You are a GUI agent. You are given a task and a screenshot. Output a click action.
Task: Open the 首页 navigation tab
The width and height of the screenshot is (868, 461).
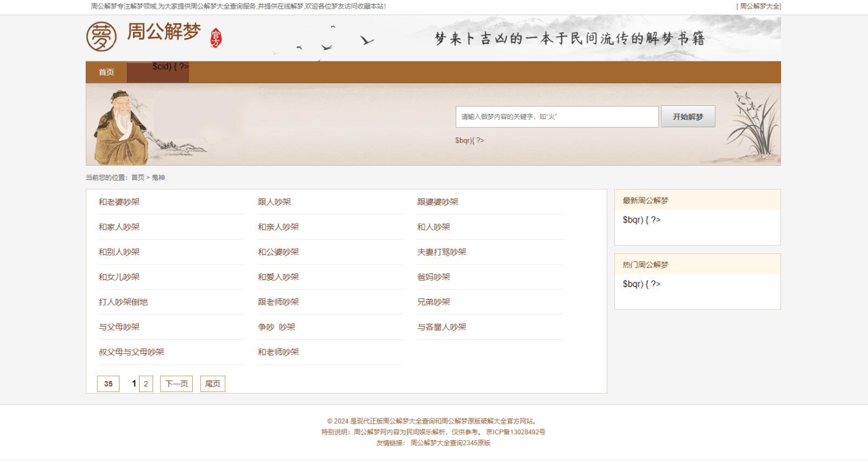click(106, 72)
